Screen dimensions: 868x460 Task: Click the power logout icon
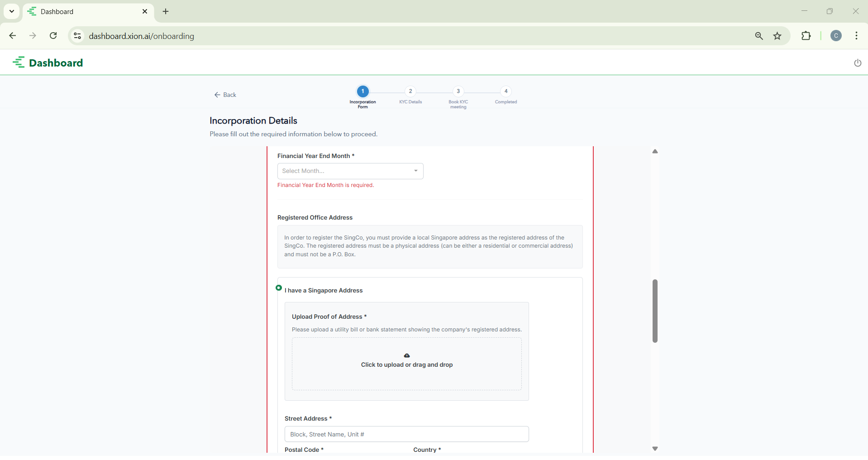click(857, 63)
